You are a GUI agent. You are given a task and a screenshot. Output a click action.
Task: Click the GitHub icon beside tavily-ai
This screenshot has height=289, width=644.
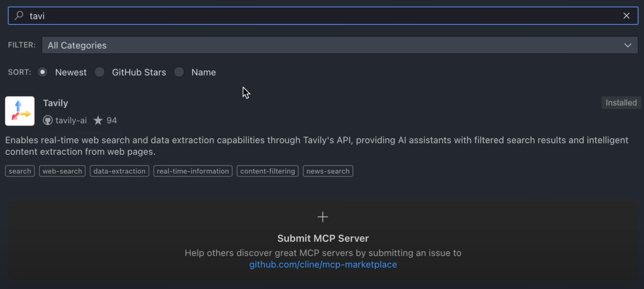[48, 120]
